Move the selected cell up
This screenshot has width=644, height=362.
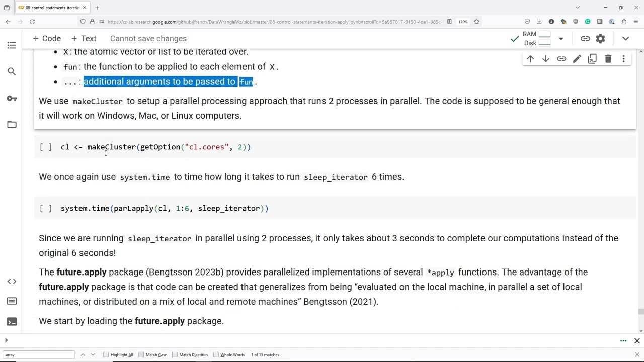tap(530, 59)
